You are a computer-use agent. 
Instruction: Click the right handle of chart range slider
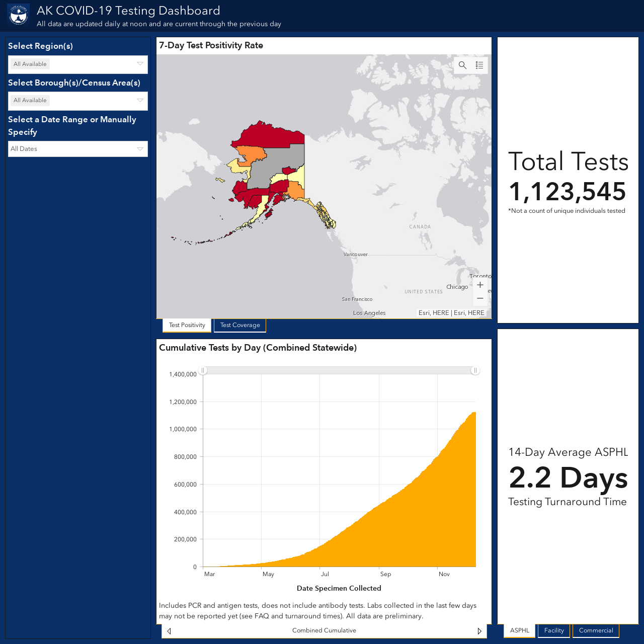tap(475, 370)
